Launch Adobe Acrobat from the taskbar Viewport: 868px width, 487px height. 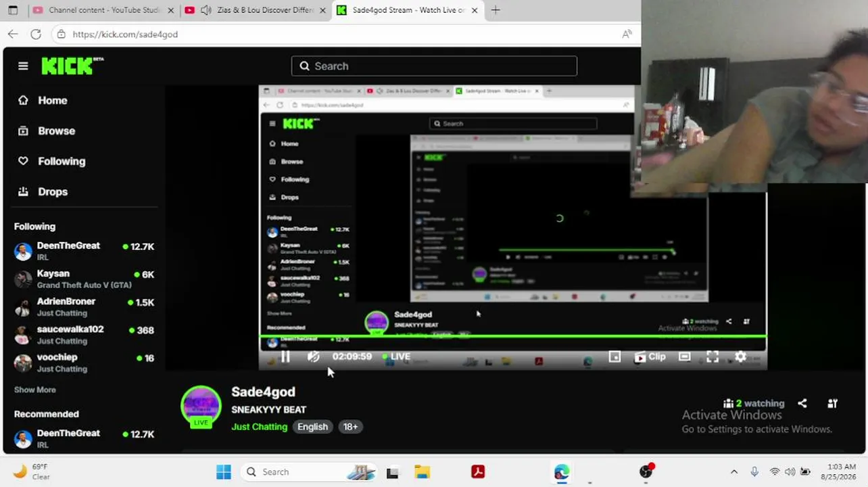478,472
